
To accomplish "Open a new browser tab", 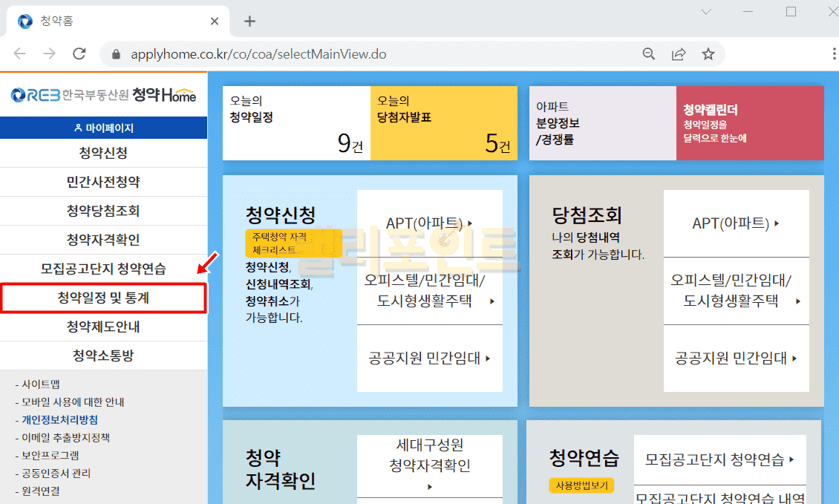I will (x=249, y=21).
